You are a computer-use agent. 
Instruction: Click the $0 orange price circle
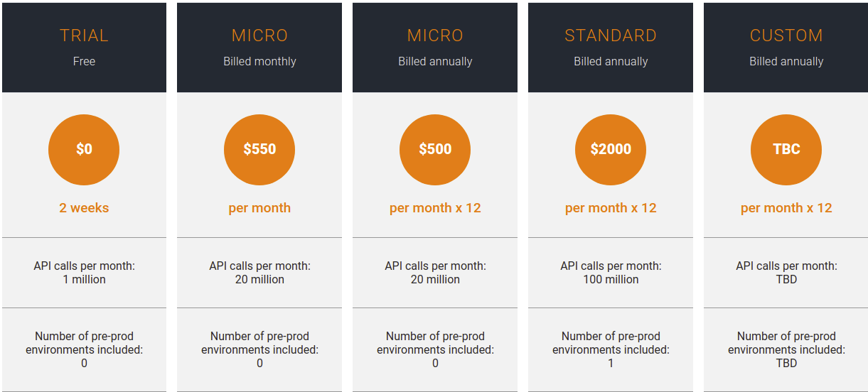click(x=84, y=150)
